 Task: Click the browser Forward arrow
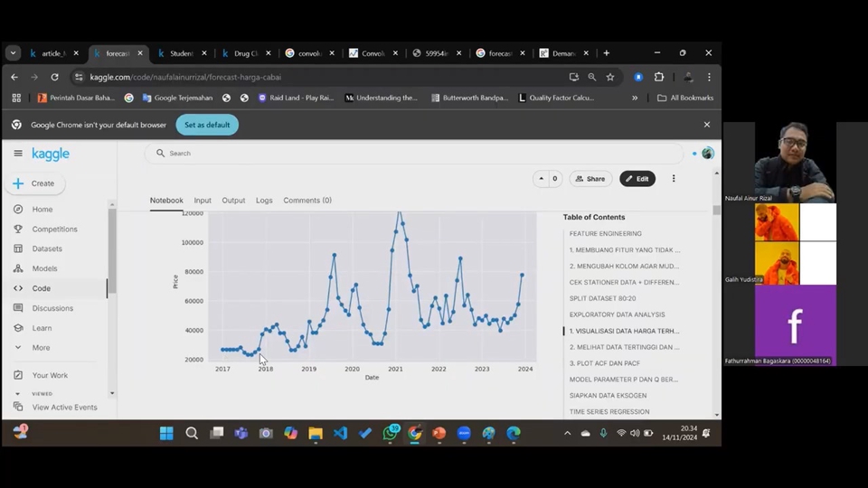tap(34, 77)
